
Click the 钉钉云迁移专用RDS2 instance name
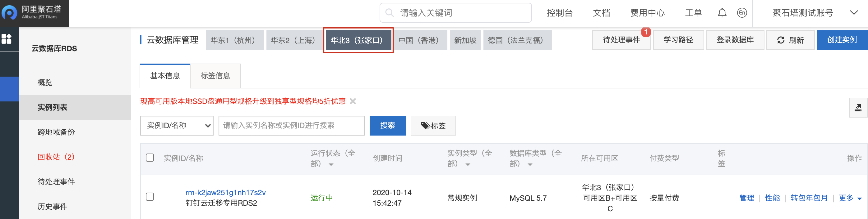coord(221,203)
